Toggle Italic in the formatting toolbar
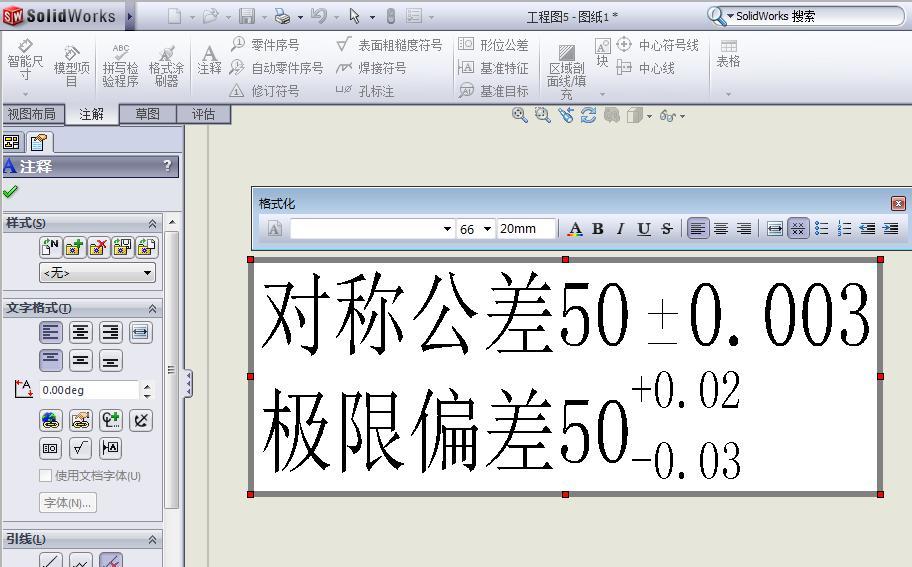This screenshot has height=567, width=912. coord(621,229)
